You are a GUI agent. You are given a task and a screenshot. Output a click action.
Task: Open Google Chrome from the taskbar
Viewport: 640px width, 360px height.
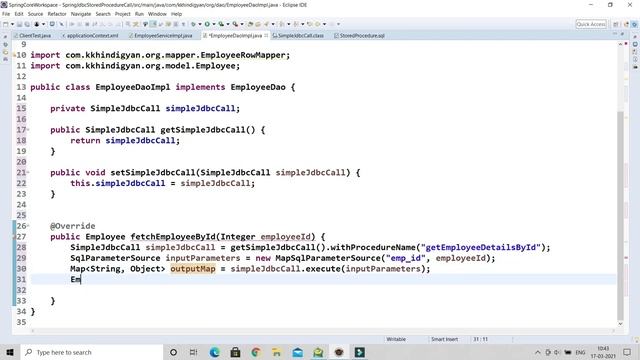[256, 352]
